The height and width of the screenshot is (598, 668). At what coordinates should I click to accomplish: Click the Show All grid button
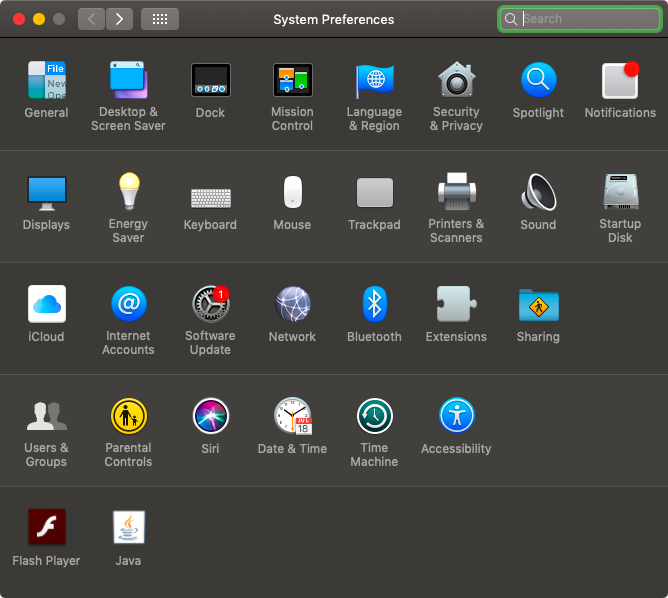[x=160, y=19]
